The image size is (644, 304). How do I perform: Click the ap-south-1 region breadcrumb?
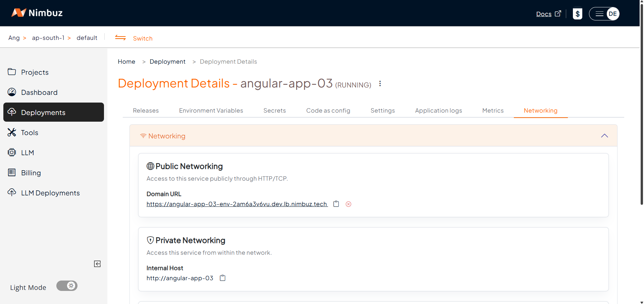click(48, 38)
